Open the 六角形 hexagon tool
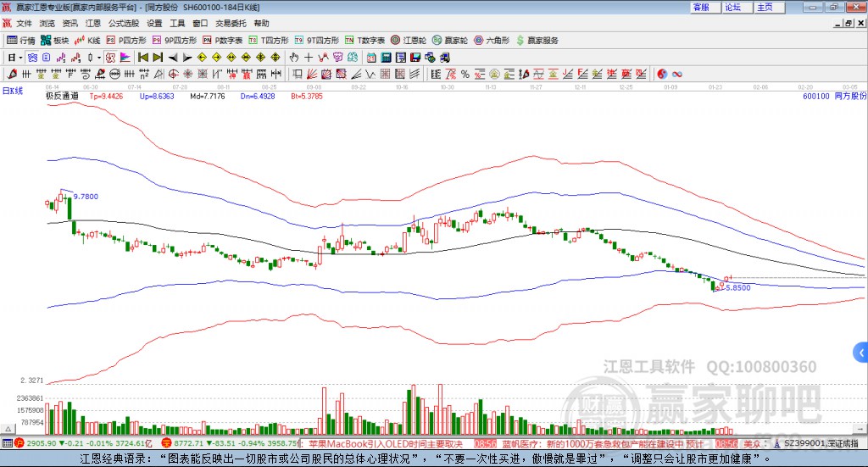This screenshot has width=868, height=467. pyautogui.click(x=491, y=40)
